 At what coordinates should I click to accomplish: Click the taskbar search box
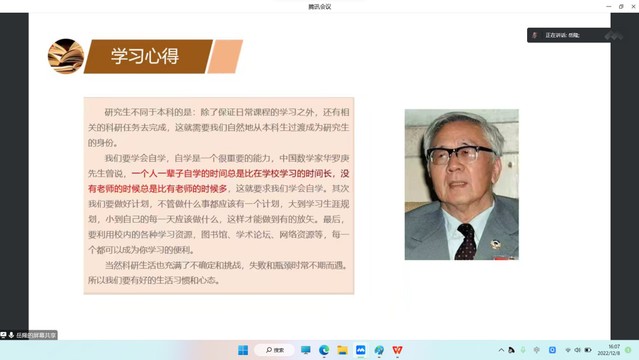click(x=274, y=350)
